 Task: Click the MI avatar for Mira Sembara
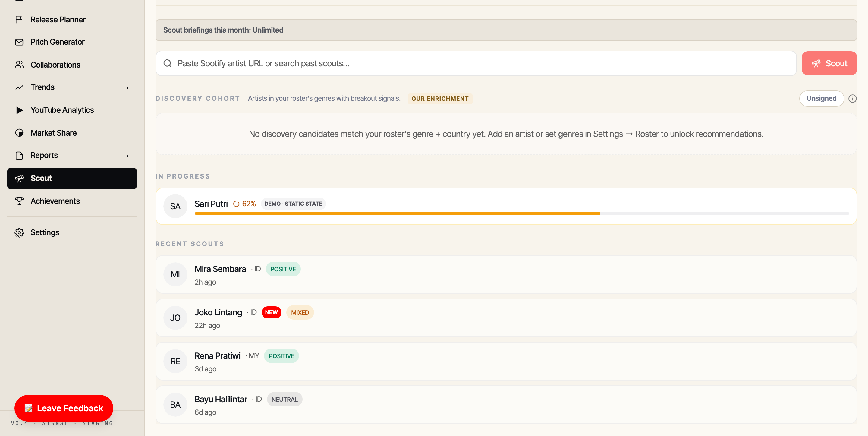pyautogui.click(x=175, y=274)
